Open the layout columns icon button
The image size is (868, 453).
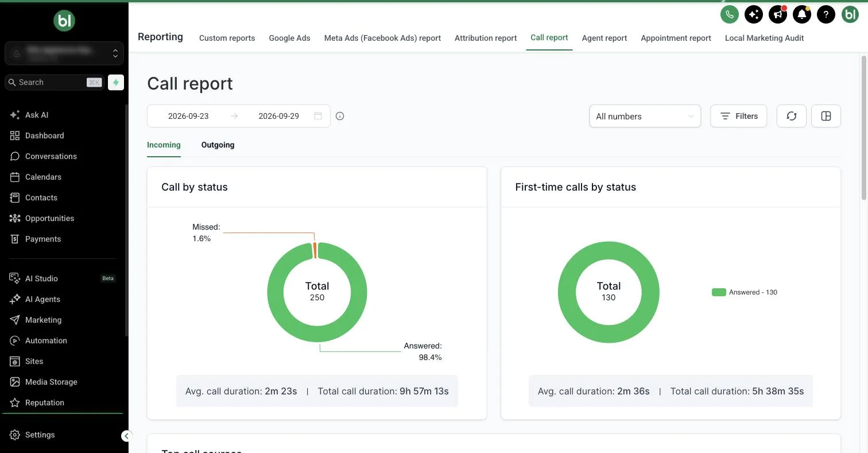(x=826, y=116)
